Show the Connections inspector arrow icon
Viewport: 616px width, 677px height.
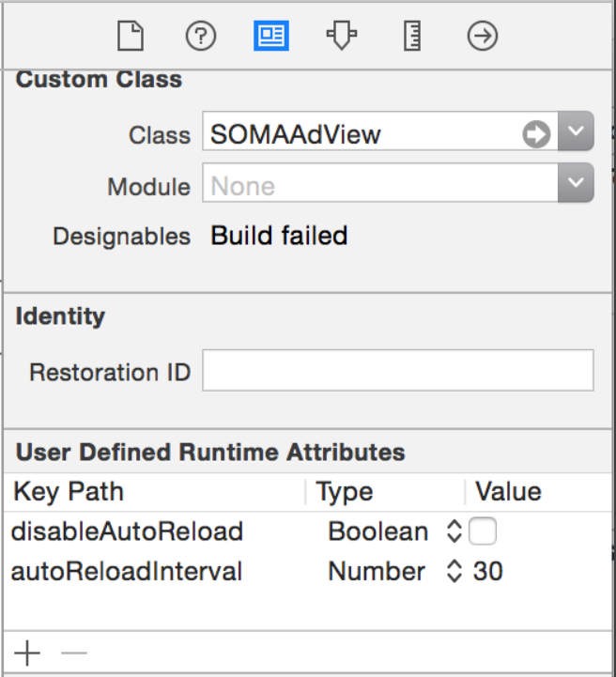click(482, 36)
